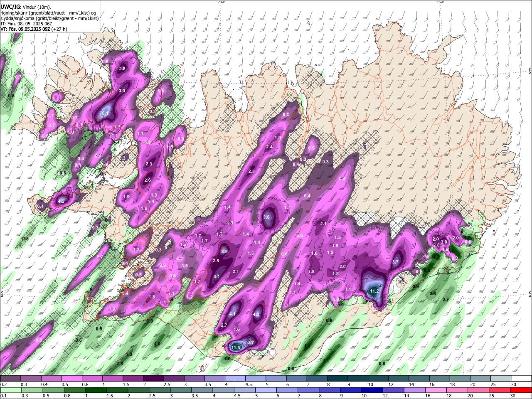The image size is (532, 399).
Task: Pick the white 30 swatch in top legend row
Action: coord(522,379)
